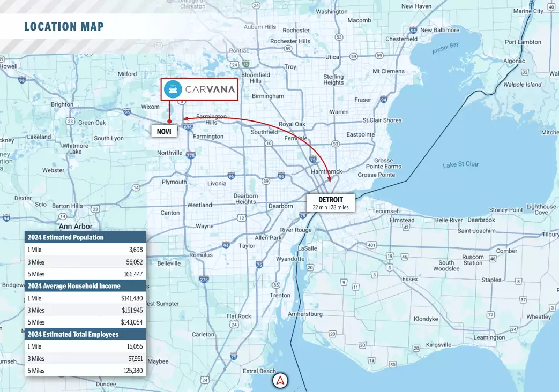Click the north compass arrow icon

click(280, 381)
